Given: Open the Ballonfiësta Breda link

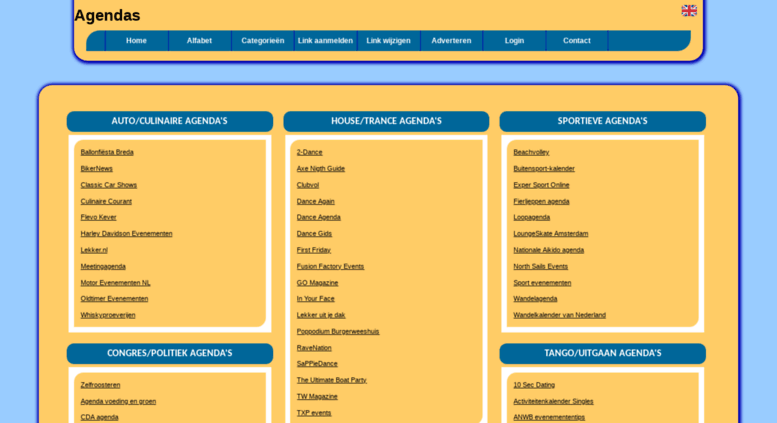Looking at the screenshot, I should coord(107,152).
